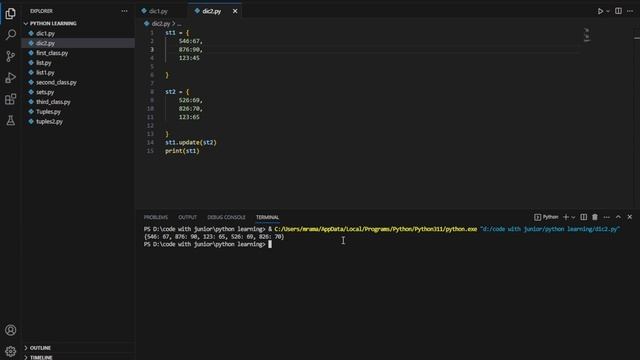Viewport: 640px width, 360px height.
Task: Click the terminal prompt input line
Action: [207, 244]
